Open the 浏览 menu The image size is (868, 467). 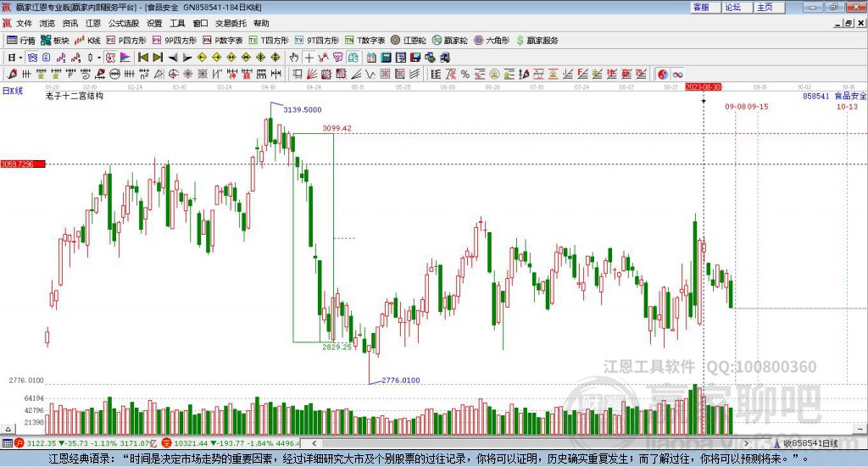tap(47, 23)
